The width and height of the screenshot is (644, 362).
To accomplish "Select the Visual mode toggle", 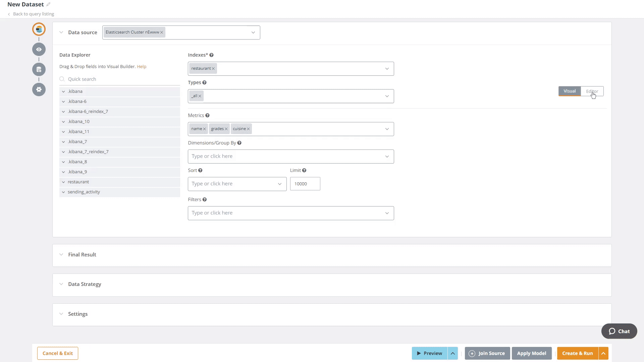I will click(569, 91).
